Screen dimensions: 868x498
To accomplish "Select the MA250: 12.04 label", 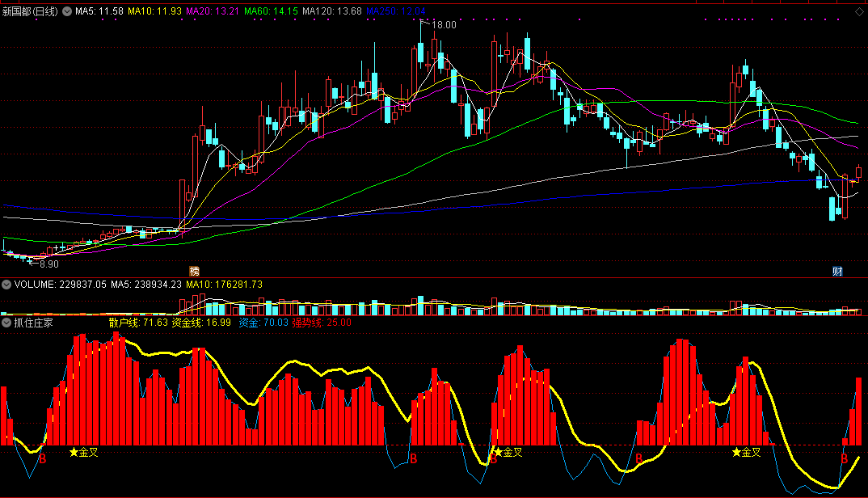I will tap(396, 11).
